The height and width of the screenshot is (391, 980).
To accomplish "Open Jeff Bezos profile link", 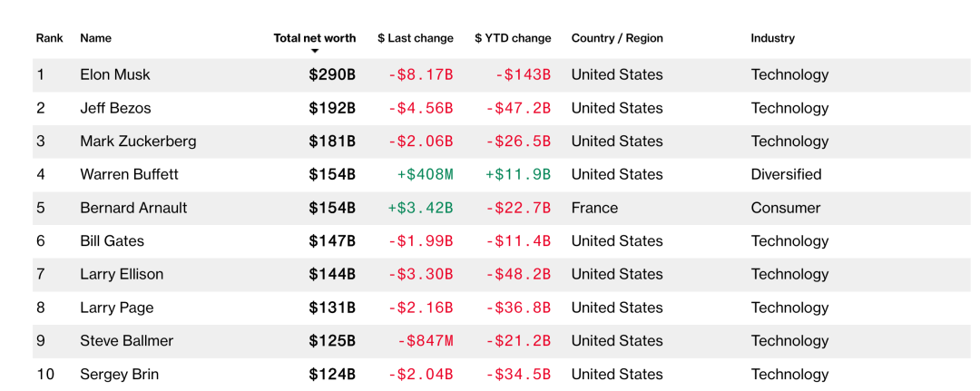I will click(x=115, y=108).
